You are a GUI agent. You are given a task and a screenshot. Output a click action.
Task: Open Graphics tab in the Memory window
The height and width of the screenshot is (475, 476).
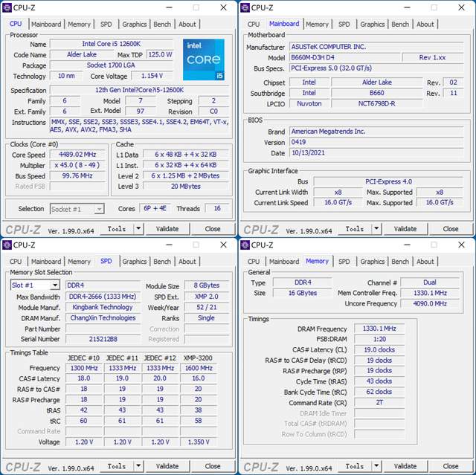click(373, 262)
